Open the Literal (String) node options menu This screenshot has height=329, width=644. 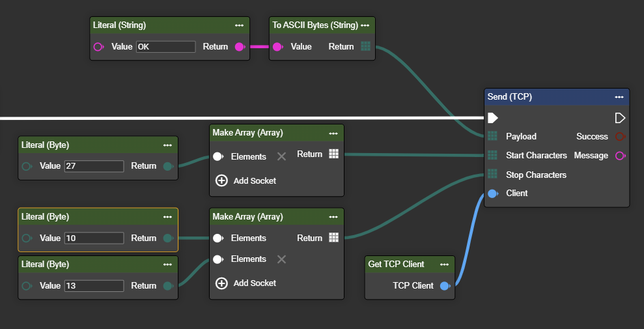(x=240, y=25)
